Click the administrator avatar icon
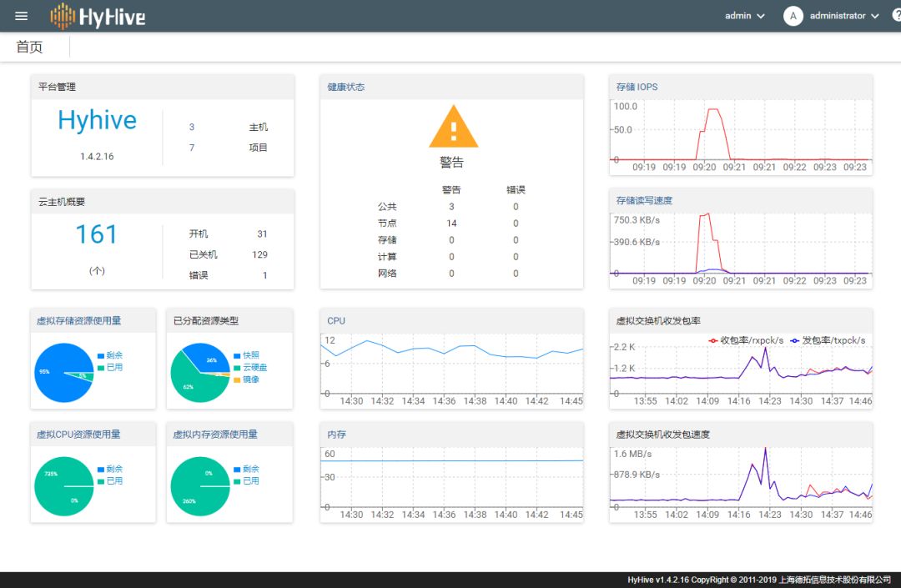Viewport: 901px width, 588px height. tap(793, 16)
